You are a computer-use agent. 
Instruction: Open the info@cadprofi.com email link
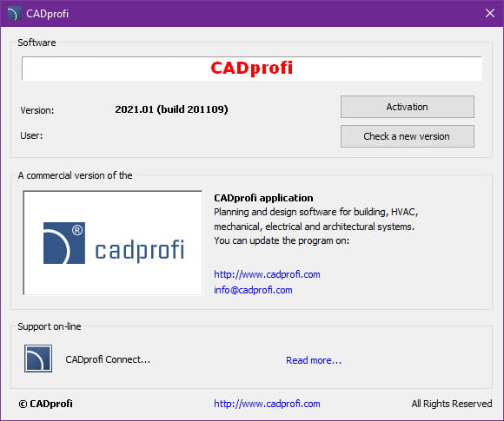pyautogui.click(x=253, y=290)
